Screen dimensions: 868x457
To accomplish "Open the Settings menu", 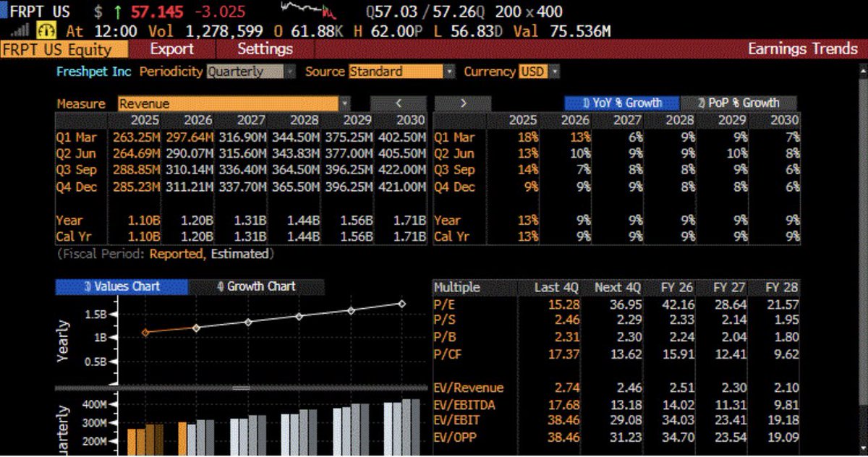I will 265,49.
